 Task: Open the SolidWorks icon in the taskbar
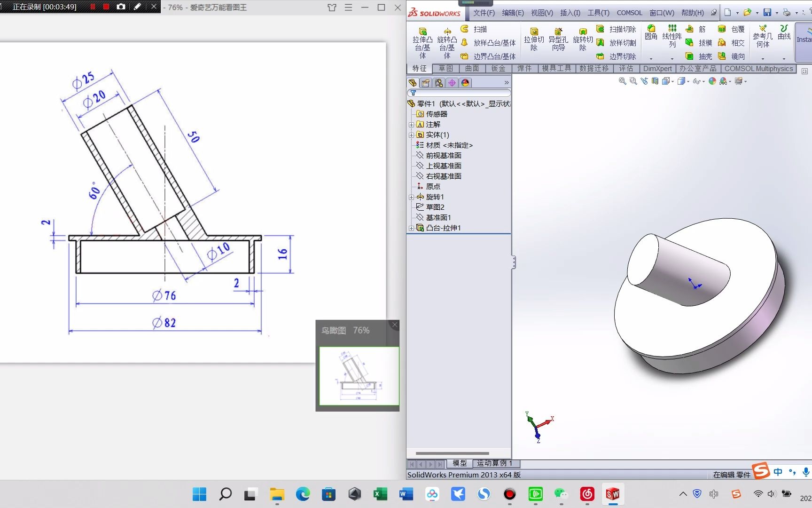coord(612,494)
